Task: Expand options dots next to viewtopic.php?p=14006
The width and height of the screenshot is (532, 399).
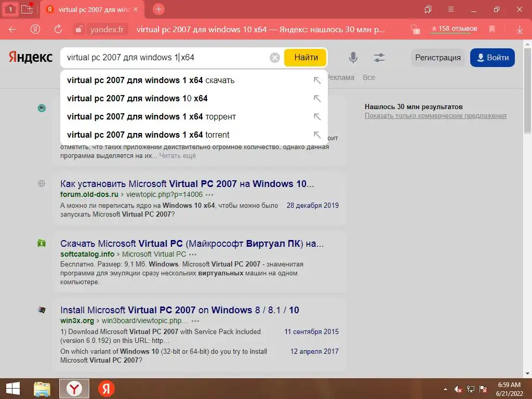Action: pos(209,195)
